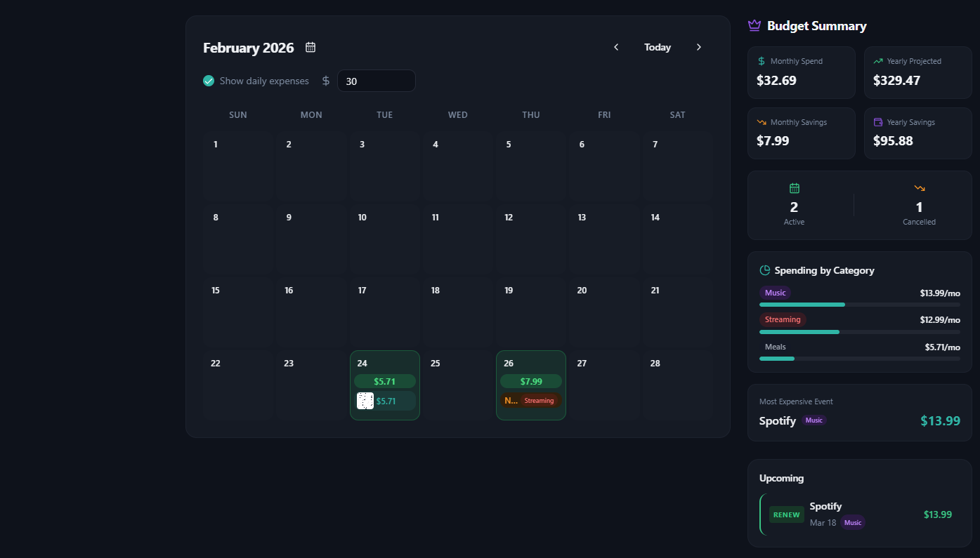The width and height of the screenshot is (980, 558).
Task: Open the February 26 calendar day
Action: pos(531,385)
